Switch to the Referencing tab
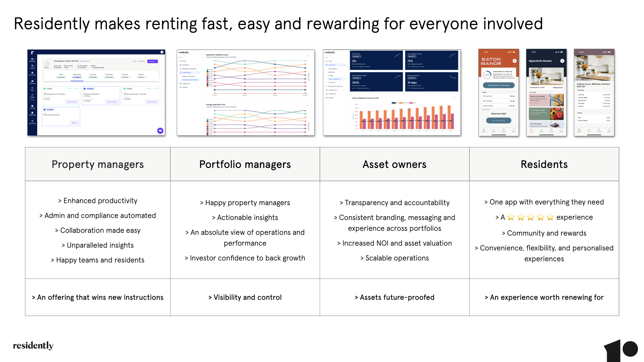 [77, 76]
